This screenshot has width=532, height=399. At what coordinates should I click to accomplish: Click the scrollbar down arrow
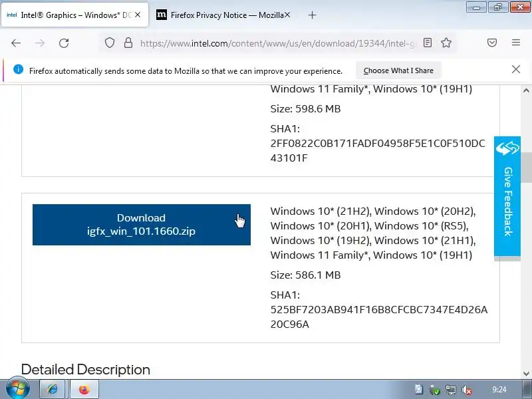(x=526, y=374)
